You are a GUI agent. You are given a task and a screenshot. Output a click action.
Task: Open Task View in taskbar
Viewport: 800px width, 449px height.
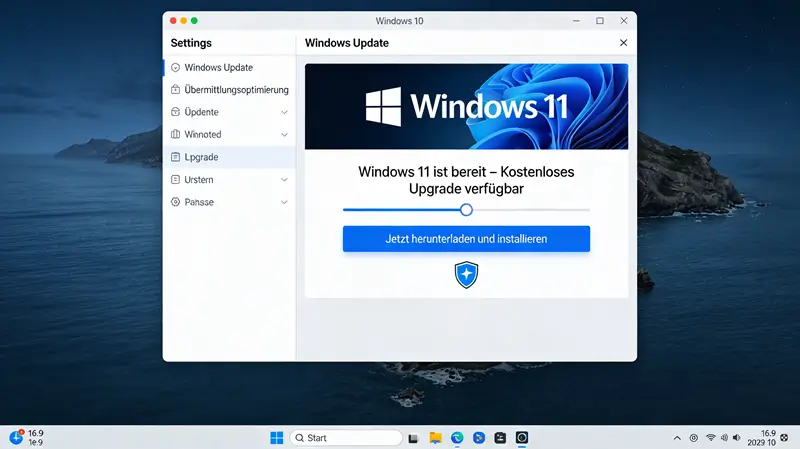[413, 438]
